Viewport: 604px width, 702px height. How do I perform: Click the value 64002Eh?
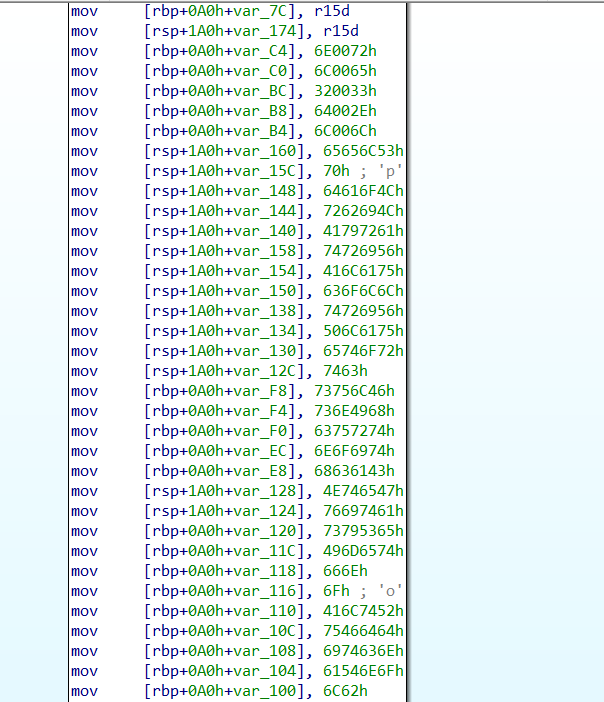(x=345, y=111)
